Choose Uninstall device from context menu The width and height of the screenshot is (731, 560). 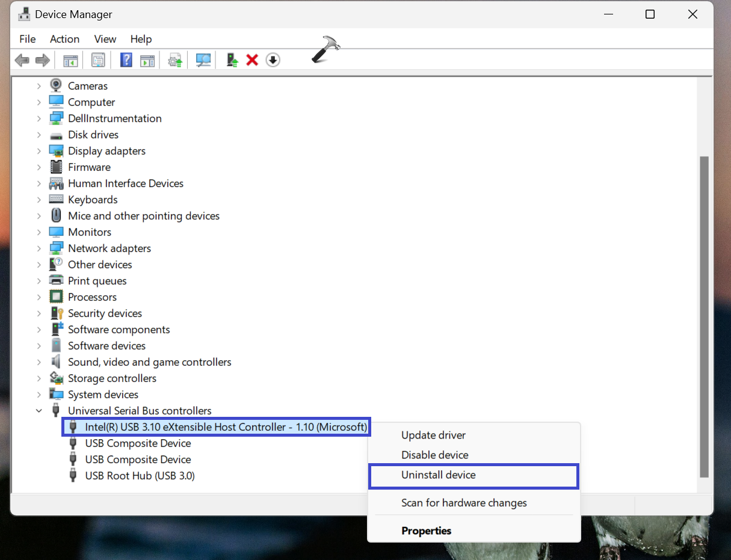click(x=439, y=475)
